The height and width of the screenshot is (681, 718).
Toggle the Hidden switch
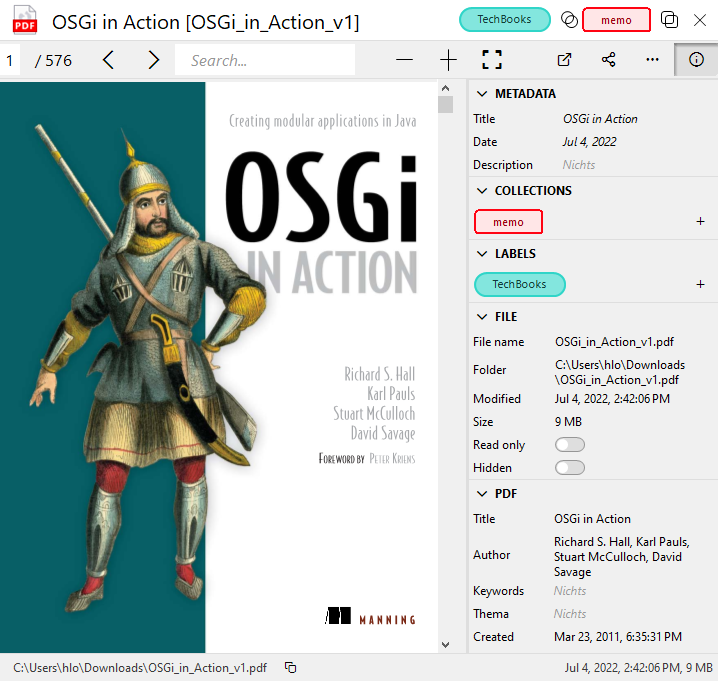point(570,468)
